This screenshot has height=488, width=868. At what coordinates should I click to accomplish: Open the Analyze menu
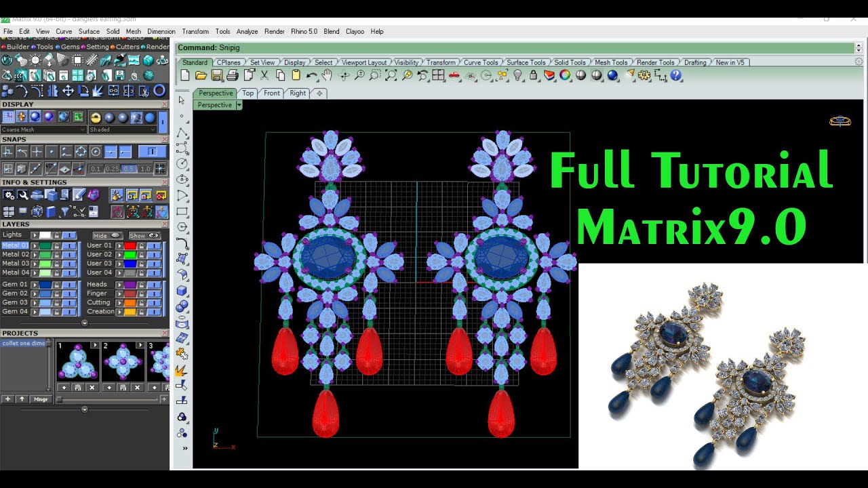(247, 31)
